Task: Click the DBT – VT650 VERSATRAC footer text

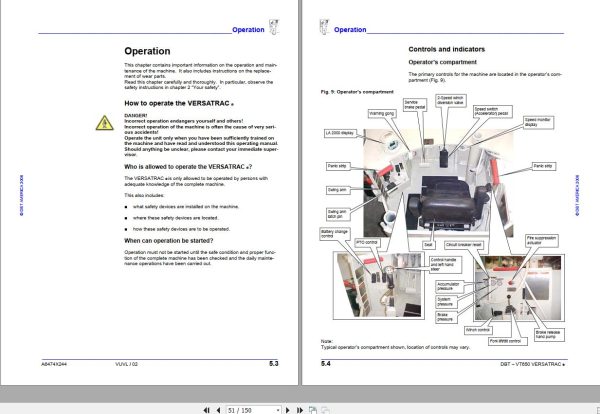Action: 532,364
